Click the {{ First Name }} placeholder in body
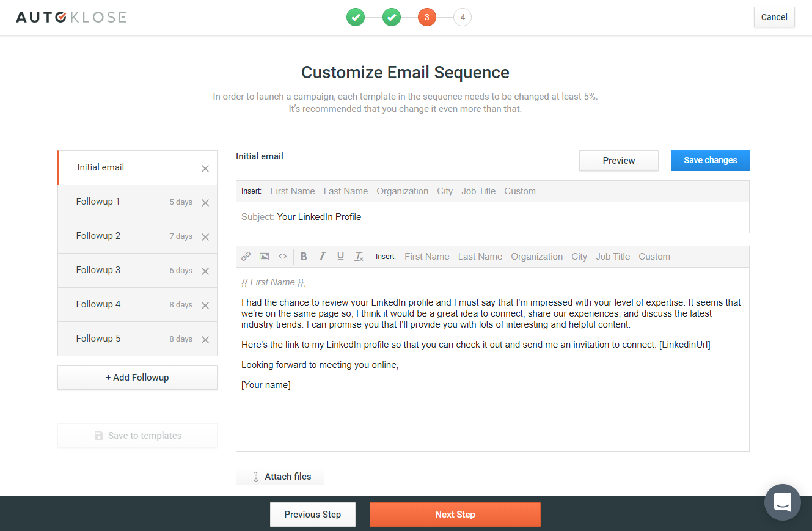 [273, 282]
